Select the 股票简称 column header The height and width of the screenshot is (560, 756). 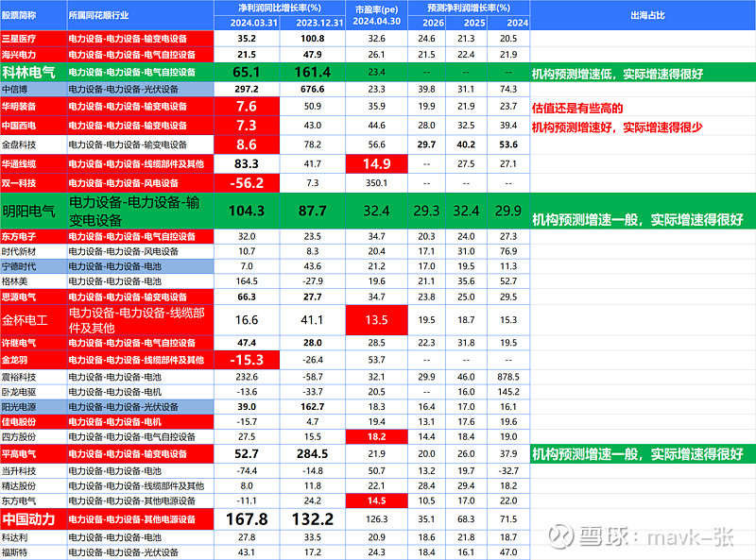33,15
